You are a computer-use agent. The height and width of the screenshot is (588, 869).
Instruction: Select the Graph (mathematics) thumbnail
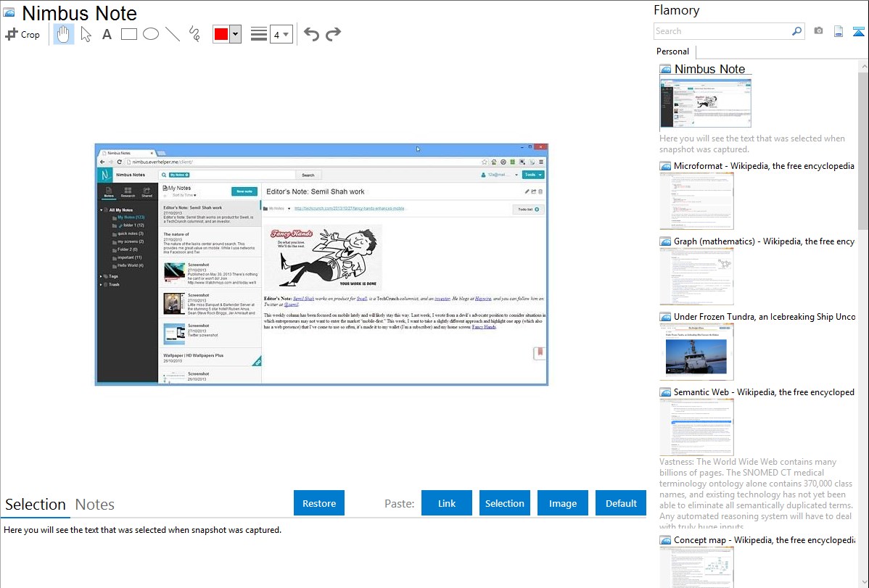click(696, 276)
